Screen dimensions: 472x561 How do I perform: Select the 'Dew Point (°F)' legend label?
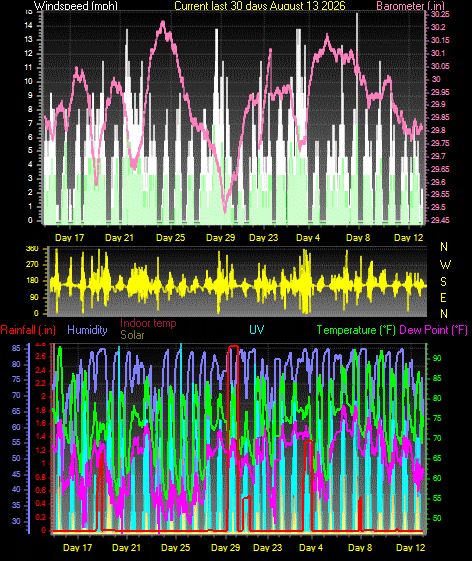pyautogui.click(x=433, y=330)
